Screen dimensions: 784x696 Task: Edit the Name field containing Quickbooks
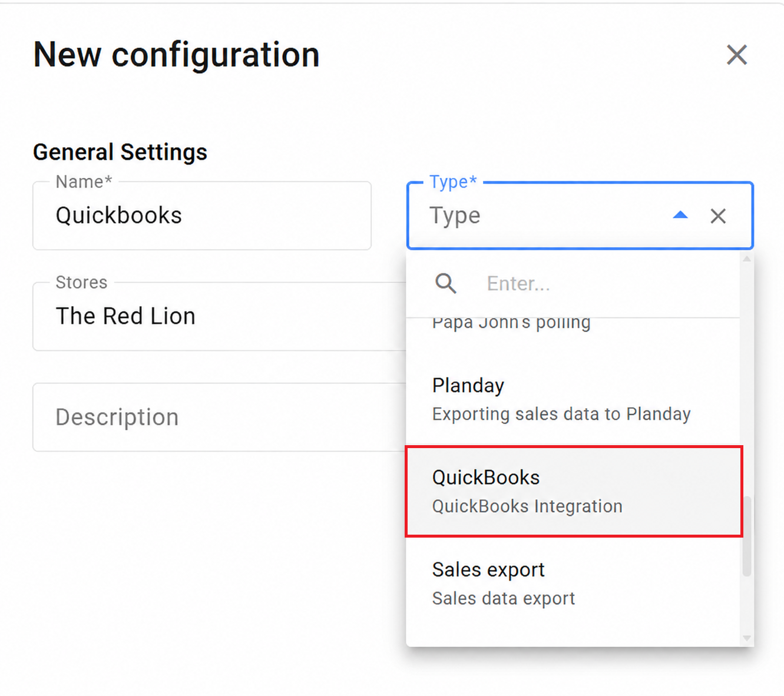click(x=202, y=216)
